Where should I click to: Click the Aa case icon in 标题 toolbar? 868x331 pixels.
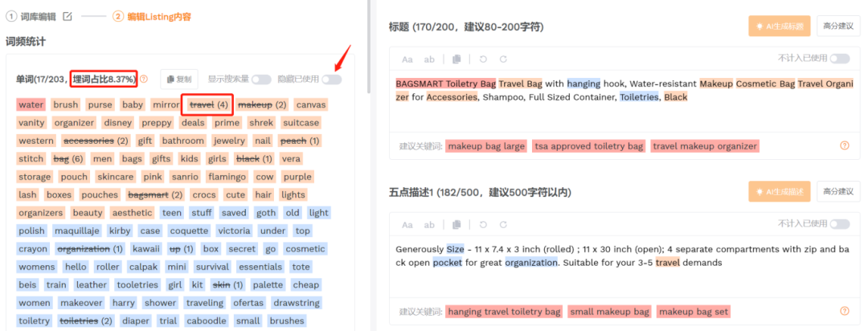tap(407, 59)
